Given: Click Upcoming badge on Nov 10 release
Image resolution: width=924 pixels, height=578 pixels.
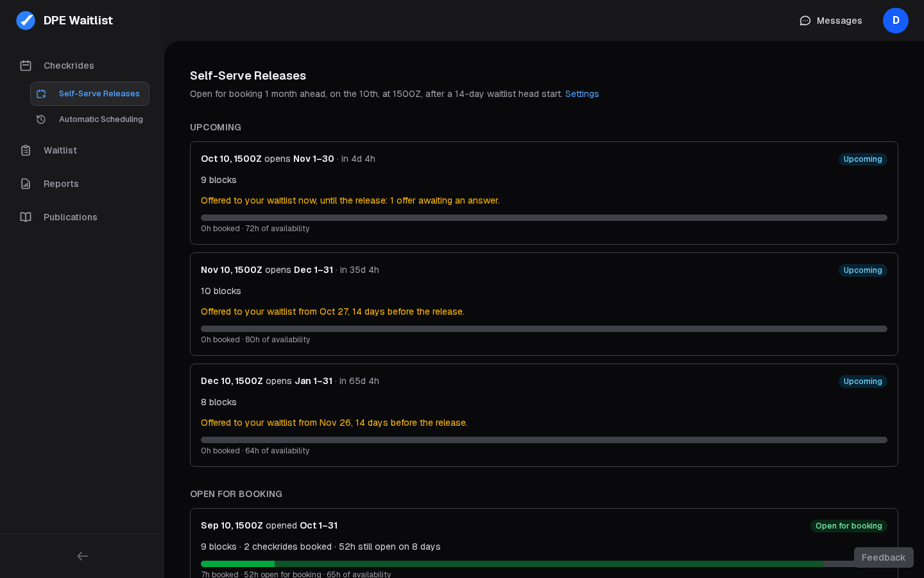Looking at the screenshot, I should [x=863, y=270].
